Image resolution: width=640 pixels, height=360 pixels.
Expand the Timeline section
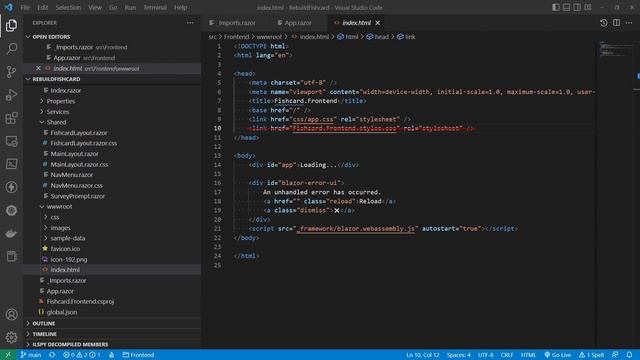pyautogui.click(x=44, y=334)
